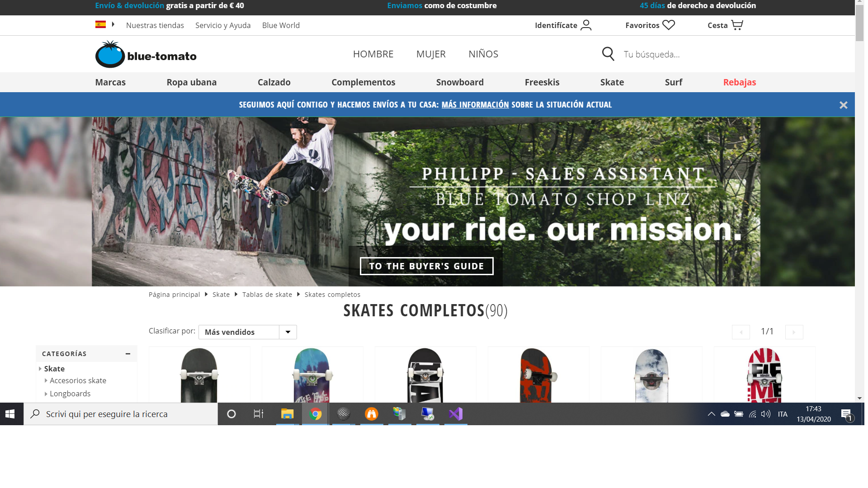
Task: Open the black and white skateboard thumbnail
Action: (425, 375)
